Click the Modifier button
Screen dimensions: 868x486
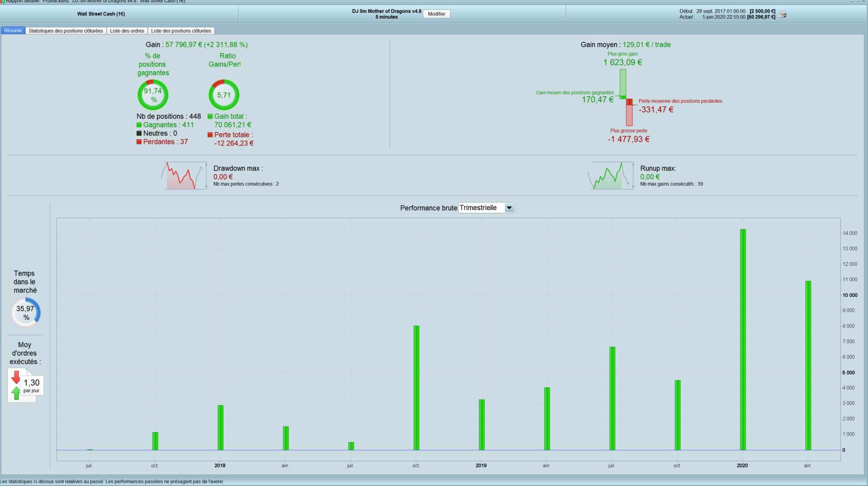(x=436, y=14)
